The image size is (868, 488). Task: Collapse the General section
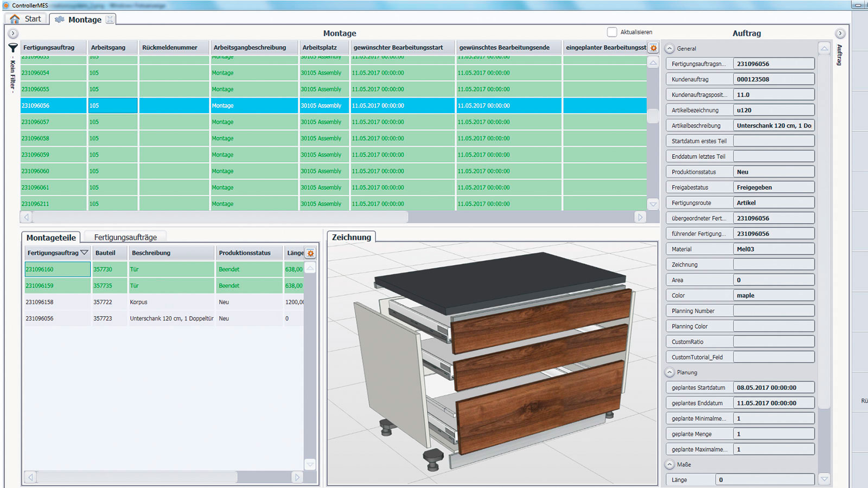click(670, 48)
